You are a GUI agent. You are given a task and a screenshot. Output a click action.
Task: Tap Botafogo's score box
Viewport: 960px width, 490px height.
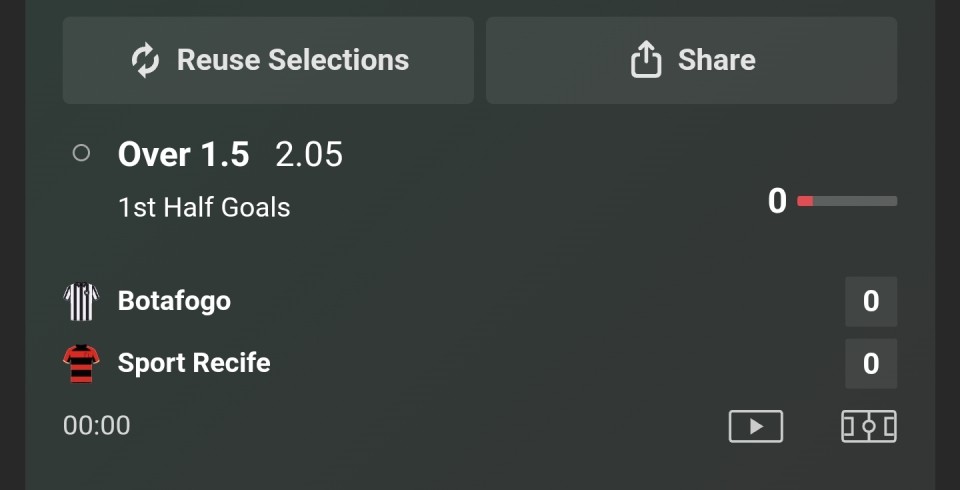870,301
